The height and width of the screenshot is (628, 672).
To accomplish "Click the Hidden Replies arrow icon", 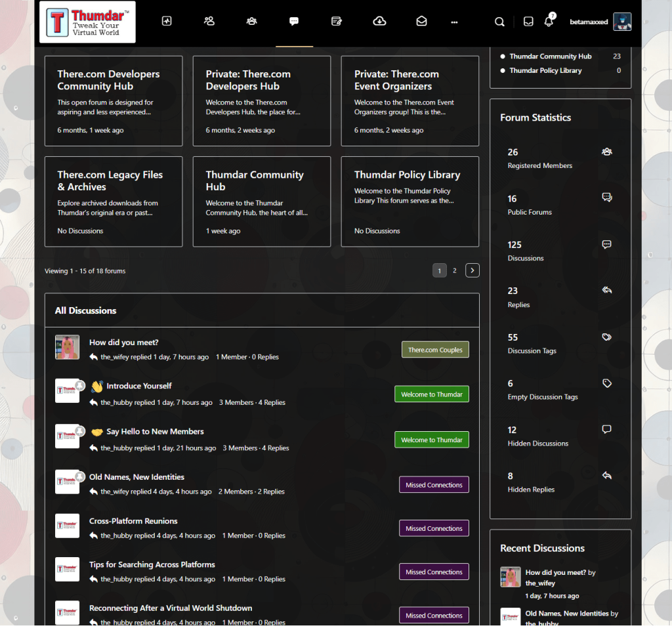I will pyautogui.click(x=607, y=475).
